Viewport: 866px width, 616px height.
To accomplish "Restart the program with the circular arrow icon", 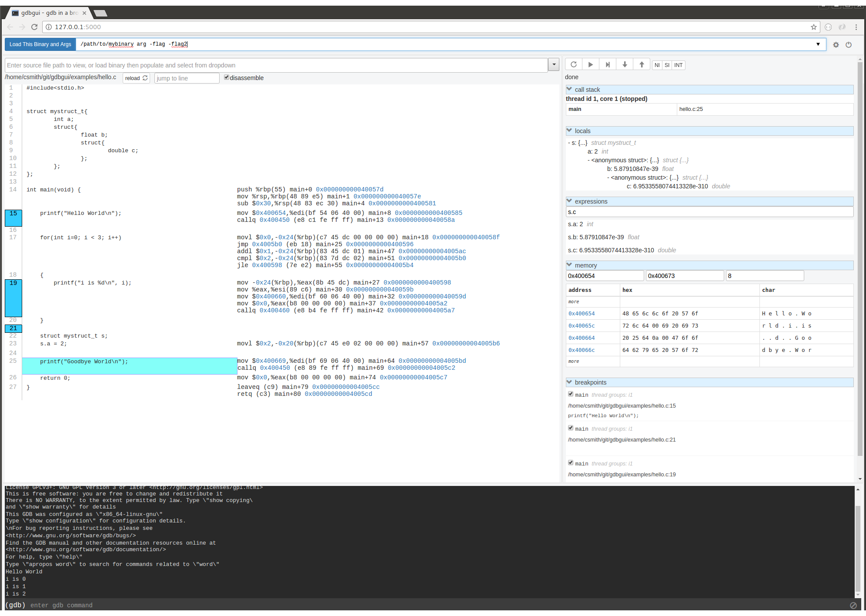I will [x=573, y=64].
